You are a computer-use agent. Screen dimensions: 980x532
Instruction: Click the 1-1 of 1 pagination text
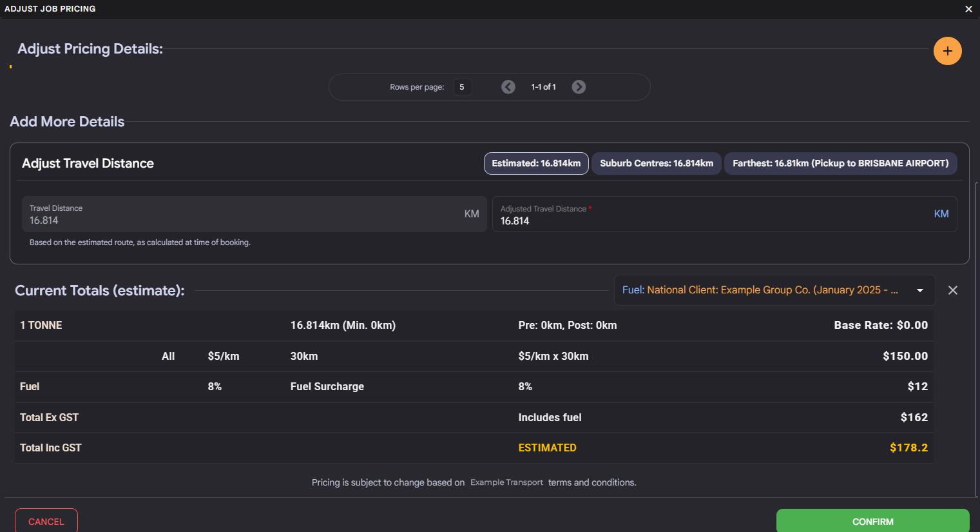pyautogui.click(x=543, y=87)
